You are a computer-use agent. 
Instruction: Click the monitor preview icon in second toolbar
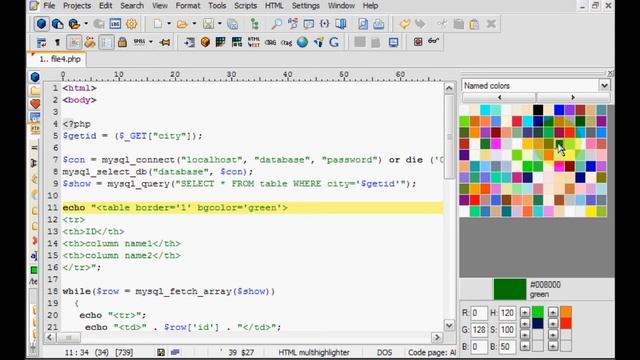(x=393, y=42)
